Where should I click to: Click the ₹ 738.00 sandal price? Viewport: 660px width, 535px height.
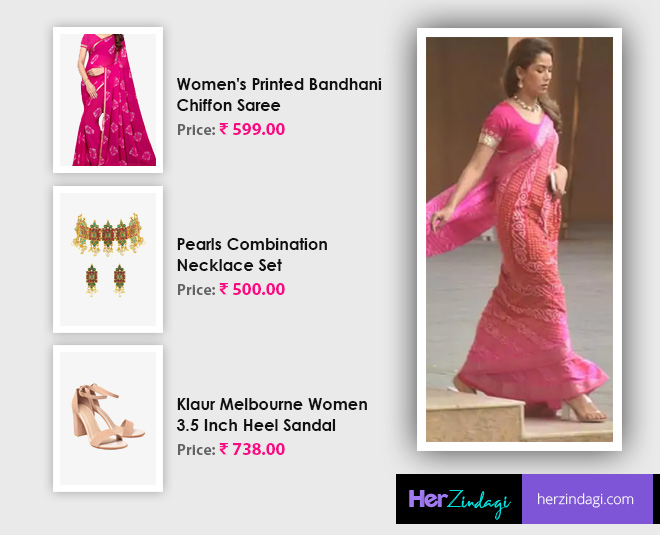(x=252, y=449)
